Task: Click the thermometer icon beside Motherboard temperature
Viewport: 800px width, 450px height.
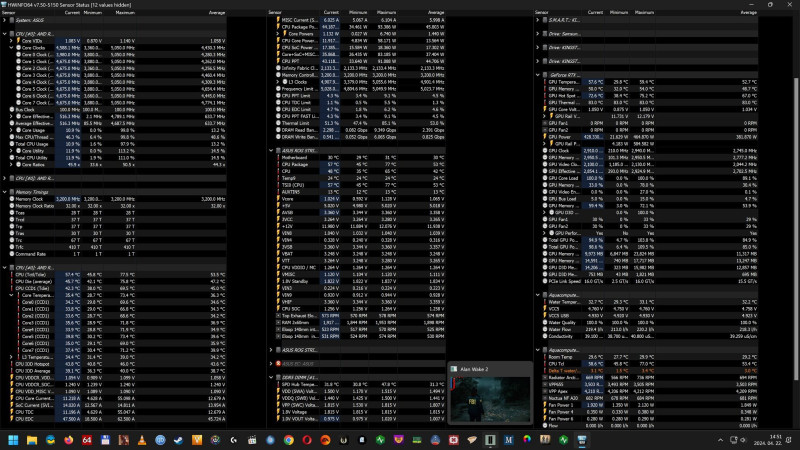Action: [278, 158]
